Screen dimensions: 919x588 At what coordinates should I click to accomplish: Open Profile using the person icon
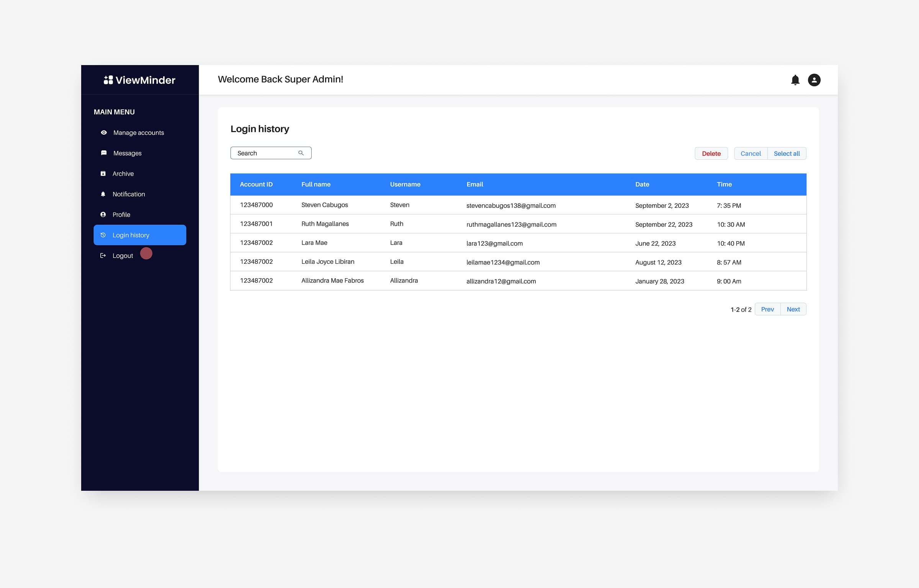(103, 214)
